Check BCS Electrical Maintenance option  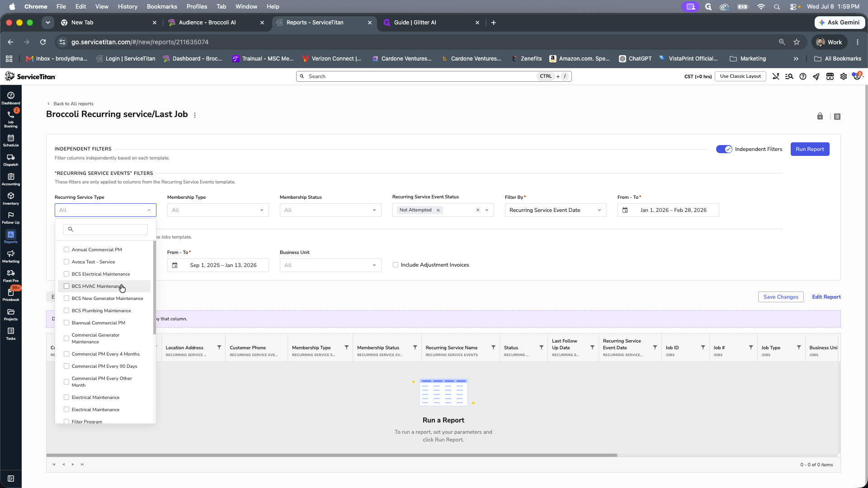click(x=66, y=274)
